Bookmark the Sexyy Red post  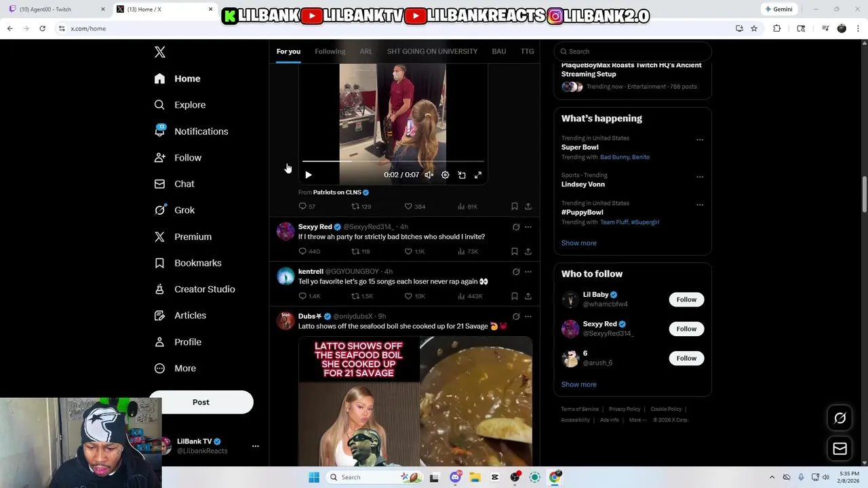pos(515,251)
